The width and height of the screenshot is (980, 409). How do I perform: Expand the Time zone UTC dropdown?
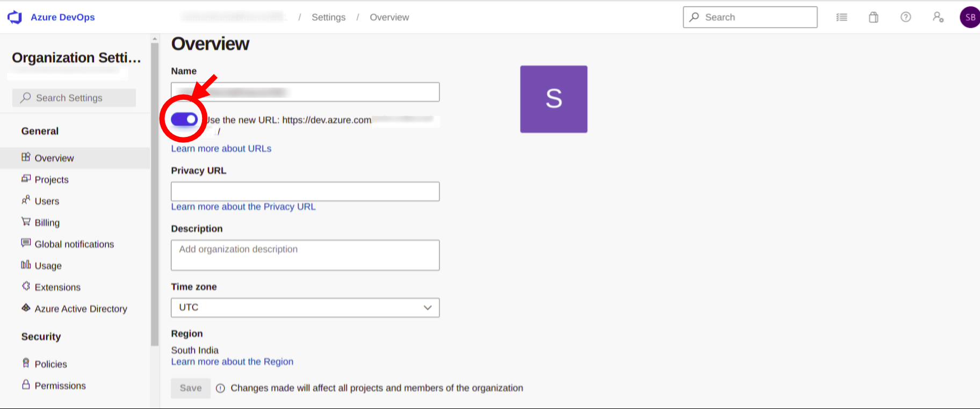pos(305,308)
